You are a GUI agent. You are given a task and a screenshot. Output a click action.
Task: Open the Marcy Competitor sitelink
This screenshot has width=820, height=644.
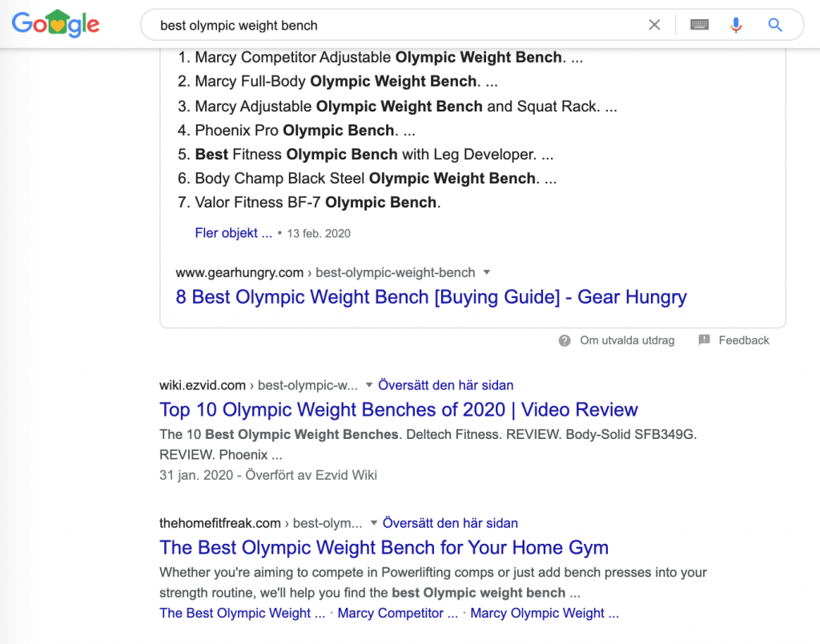coord(397,613)
